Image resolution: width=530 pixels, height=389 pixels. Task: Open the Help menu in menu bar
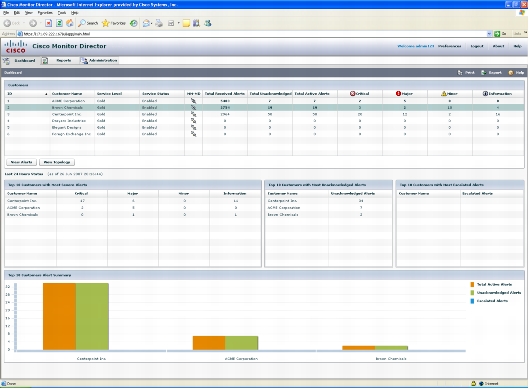pos(75,13)
